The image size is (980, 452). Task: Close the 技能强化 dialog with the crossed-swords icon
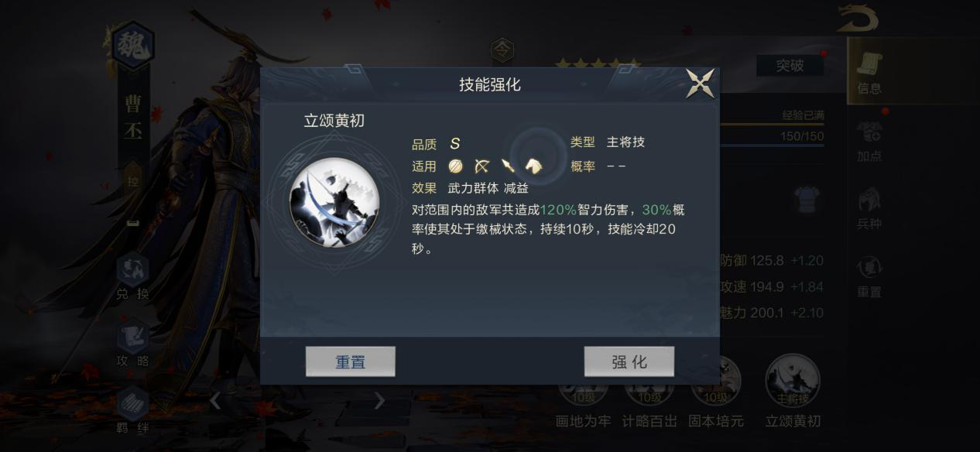701,84
